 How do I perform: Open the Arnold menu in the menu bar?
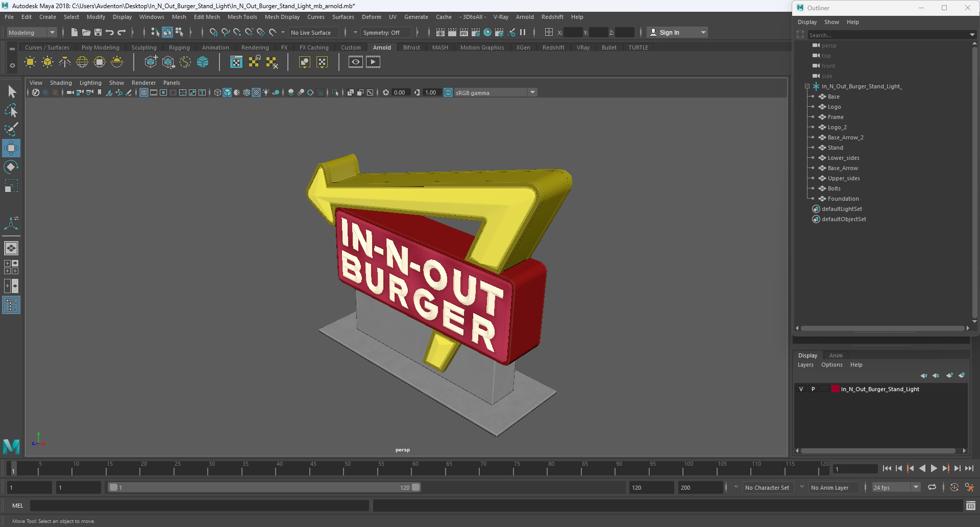525,17
